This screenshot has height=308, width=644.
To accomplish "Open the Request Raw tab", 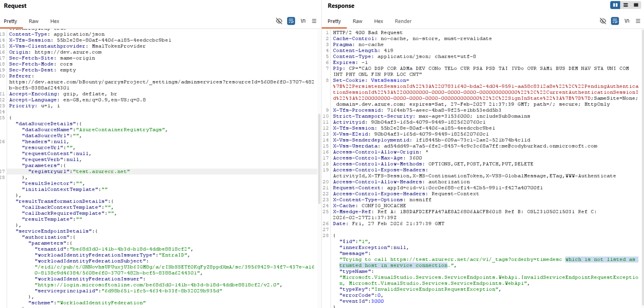I will (x=34, y=21).
